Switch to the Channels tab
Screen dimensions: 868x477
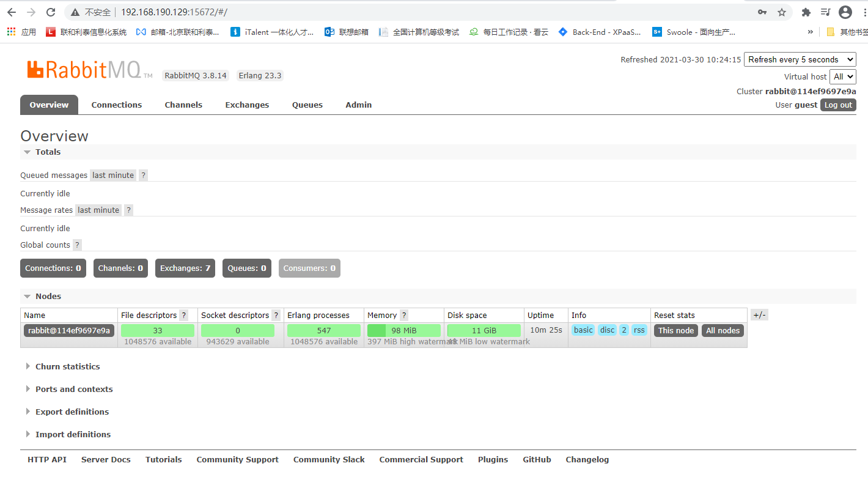pyautogui.click(x=183, y=105)
